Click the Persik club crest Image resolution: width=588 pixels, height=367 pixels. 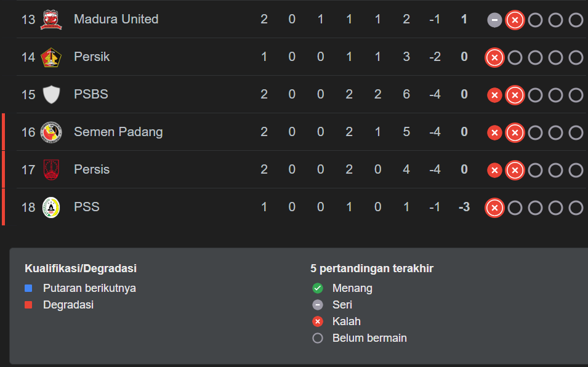[50, 57]
